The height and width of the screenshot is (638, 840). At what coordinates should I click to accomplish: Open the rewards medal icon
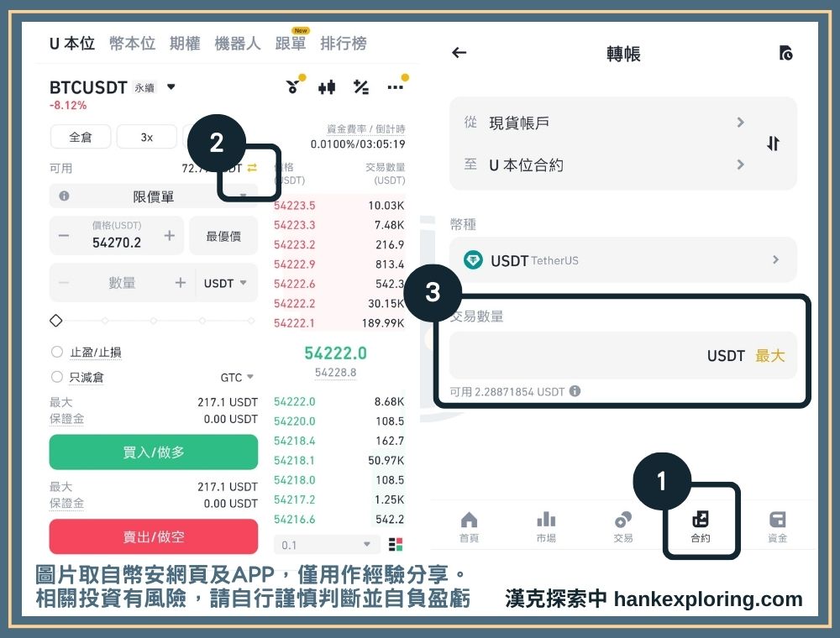click(x=294, y=86)
